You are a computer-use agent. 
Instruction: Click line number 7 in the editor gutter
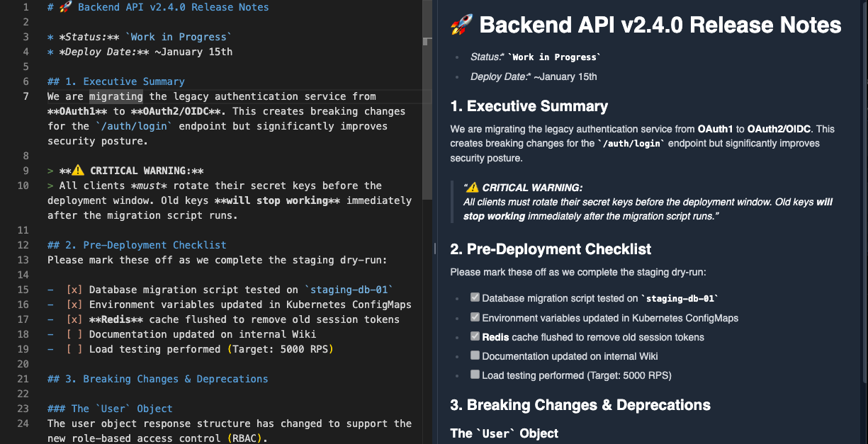(26, 96)
